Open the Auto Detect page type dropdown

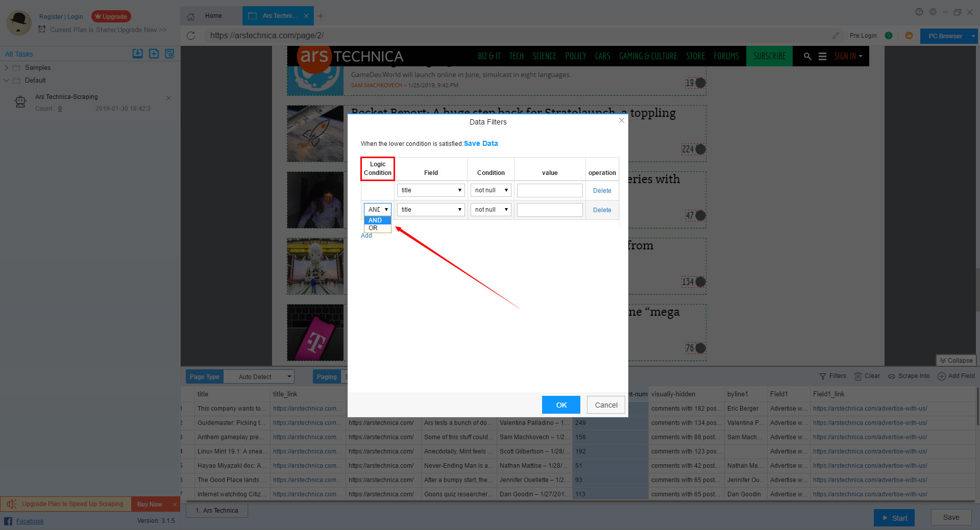tap(259, 376)
